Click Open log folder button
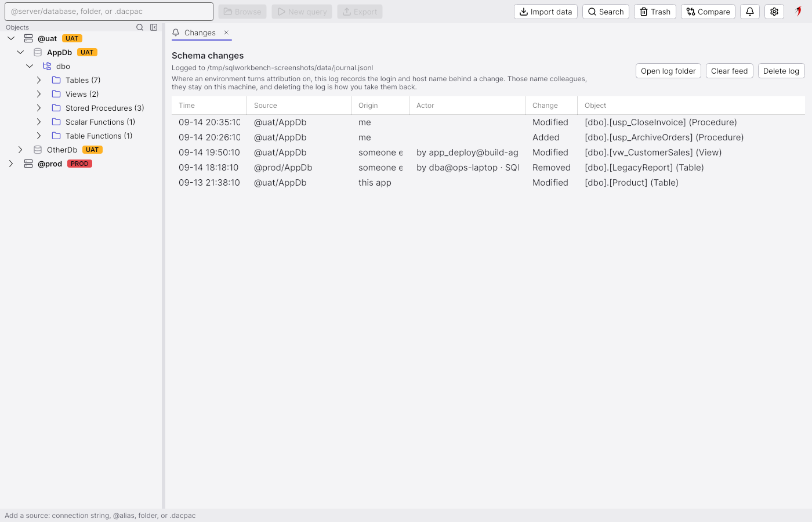The width and height of the screenshot is (812, 522). (x=668, y=71)
